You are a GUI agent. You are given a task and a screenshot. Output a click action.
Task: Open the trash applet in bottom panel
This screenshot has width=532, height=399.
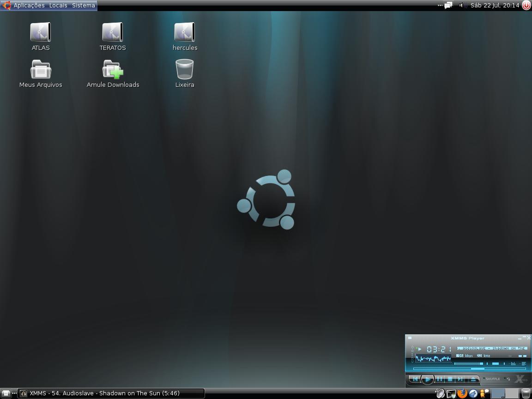click(x=526, y=393)
